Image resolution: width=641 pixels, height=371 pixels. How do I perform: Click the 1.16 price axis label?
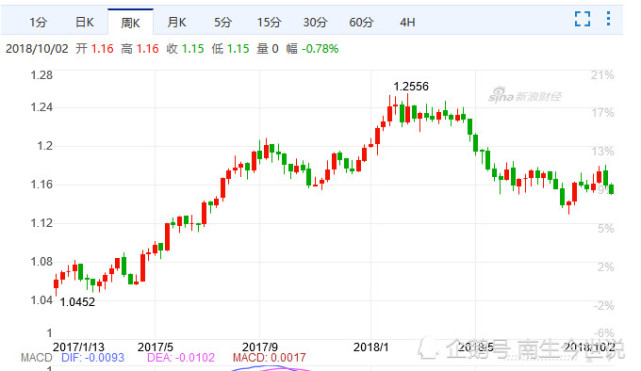point(42,184)
